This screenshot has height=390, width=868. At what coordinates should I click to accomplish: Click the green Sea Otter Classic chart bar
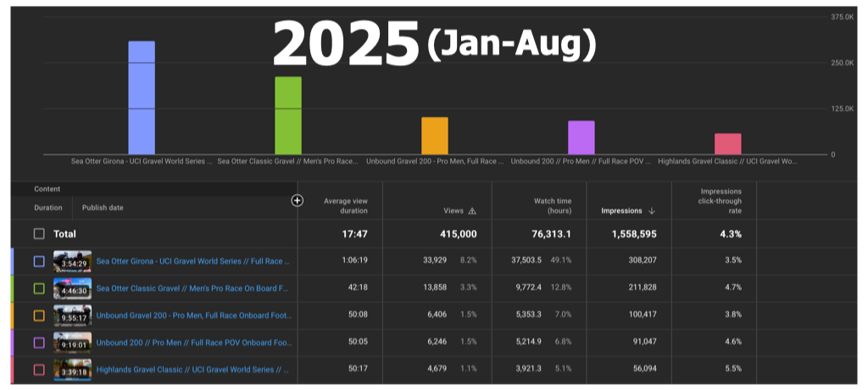pyautogui.click(x=288, y=115)
